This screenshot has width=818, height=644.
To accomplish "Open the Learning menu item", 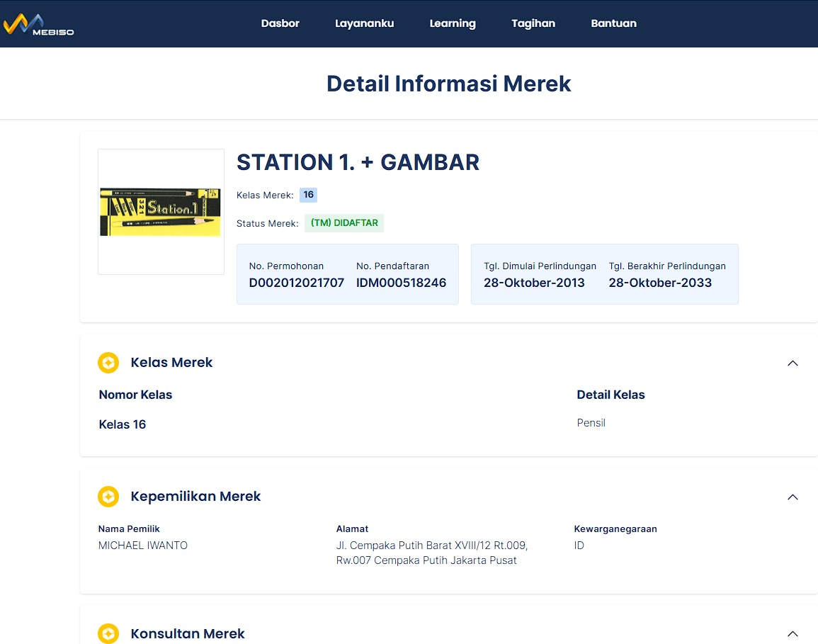I will [x=453, y=23].
